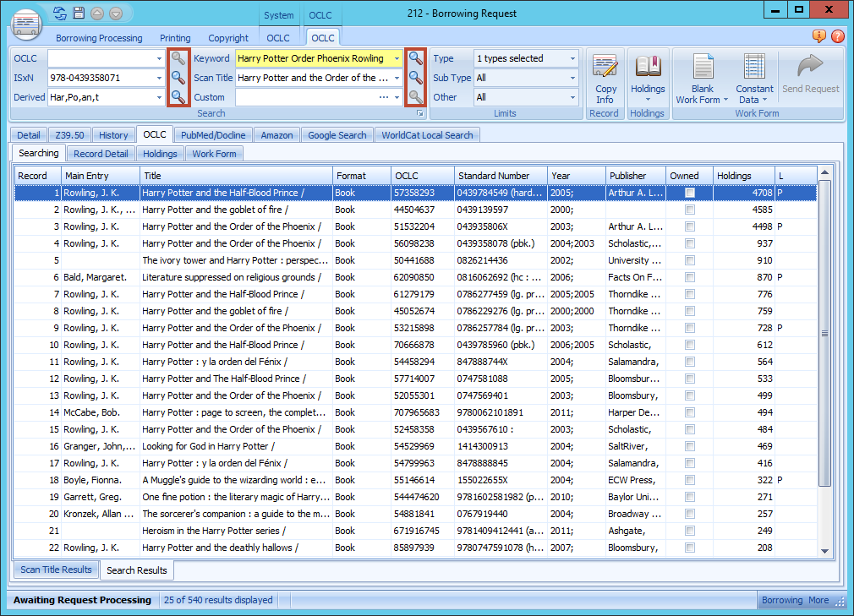
Task: Check the Owned checkbox for record 1
Action: (689, 193)
